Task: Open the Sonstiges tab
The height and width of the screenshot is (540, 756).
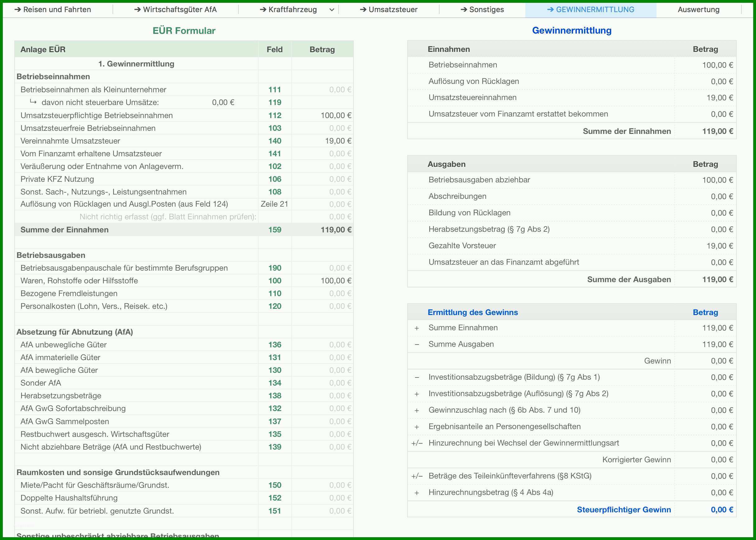Action: coord(482,10)
